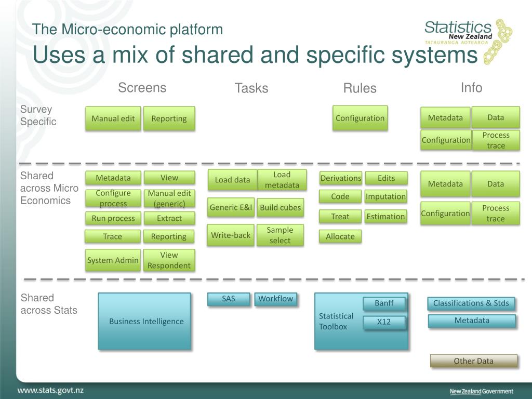Select the Generic E&I box
This screenshot has height=399, width=532.
(231, 207)
